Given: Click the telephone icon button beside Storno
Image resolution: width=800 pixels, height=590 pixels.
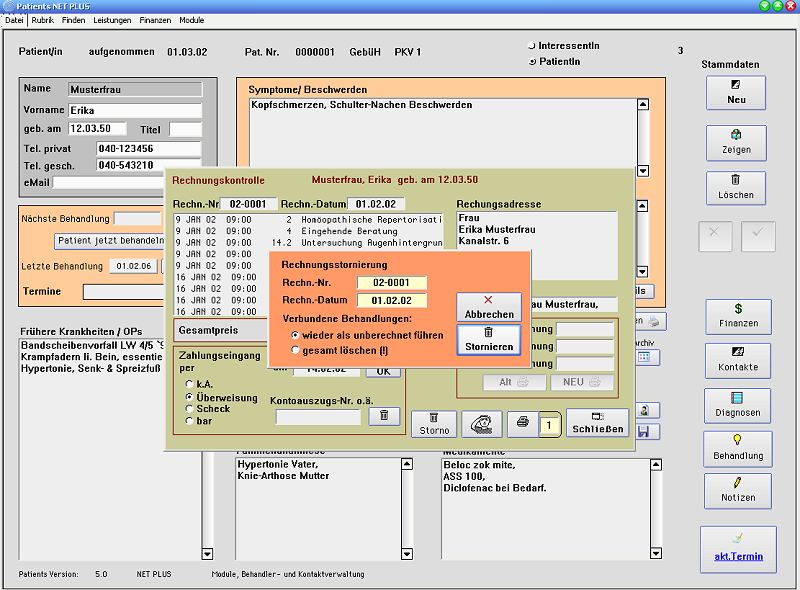Looking at the screenshot, I should point(482,424).
